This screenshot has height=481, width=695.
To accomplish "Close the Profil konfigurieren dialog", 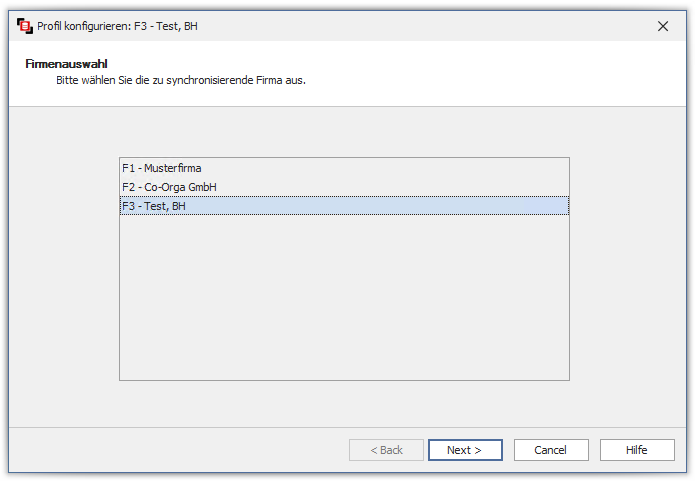I will click(x=662, y=26).
